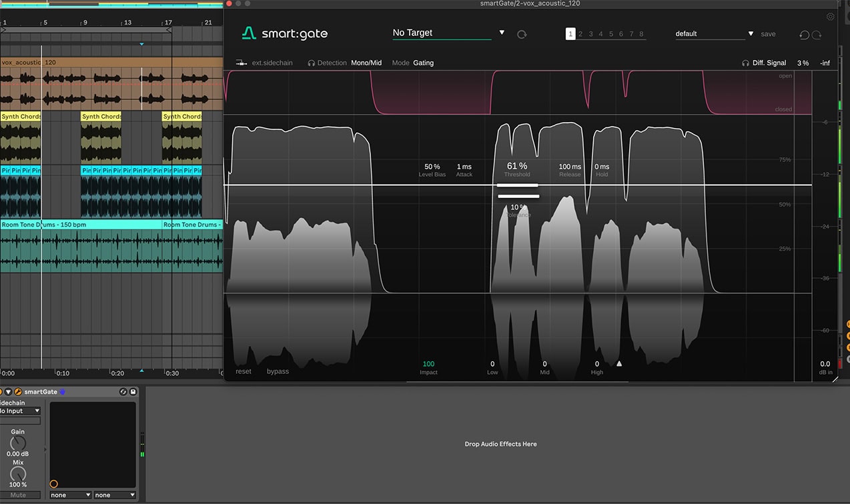The width and height of the screenshot is (850, 504).
Task: Click the headphones icon next to Detection
Action: [311, 63]
